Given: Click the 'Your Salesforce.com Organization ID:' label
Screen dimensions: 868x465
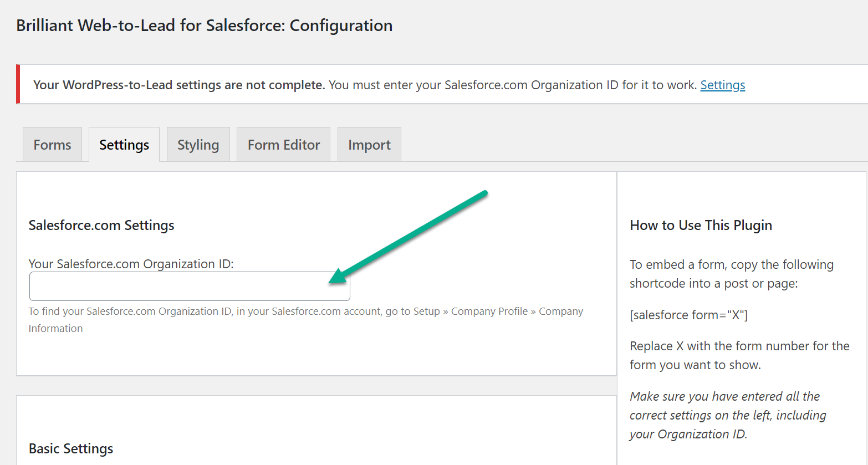Looking at the screenshot, I should point(131,264).
